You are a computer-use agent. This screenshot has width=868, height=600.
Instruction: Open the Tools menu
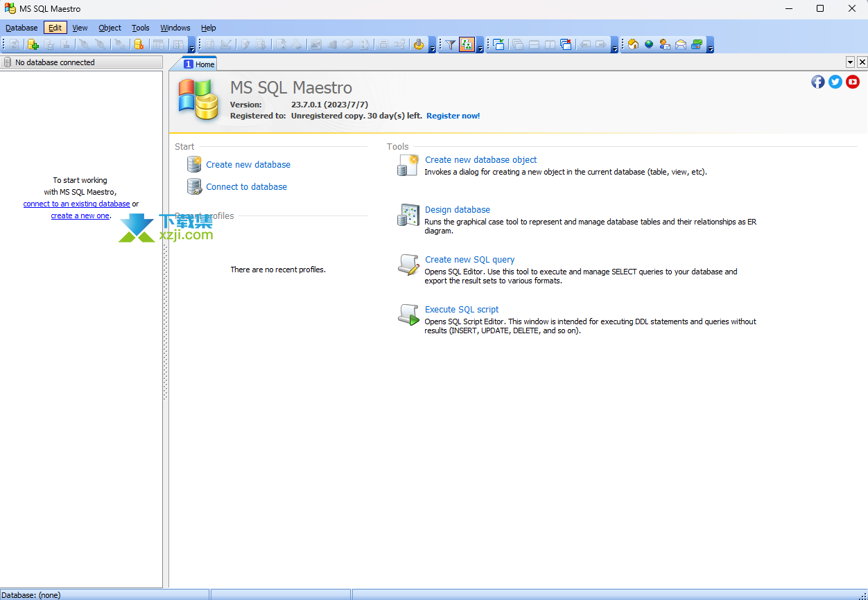[x=140, y=28]
